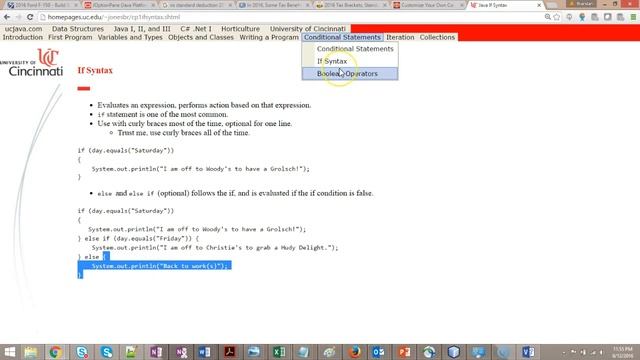Switch to the 2016 Tax Brackets tab

352,5
